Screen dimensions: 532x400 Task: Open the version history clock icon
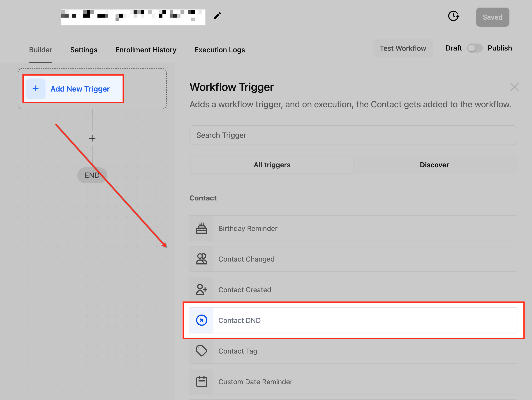coord(453,16)
